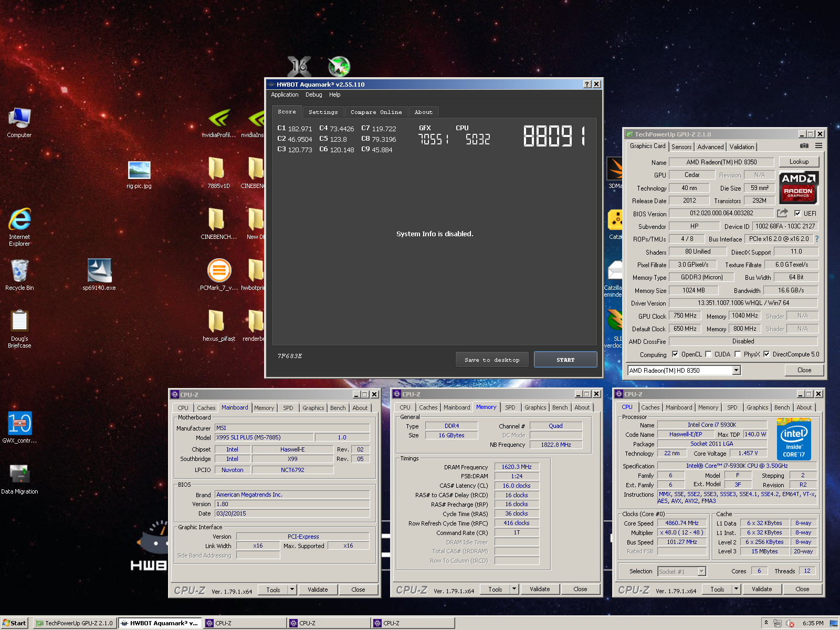Click the Bus Interface question mark icon
The height and width of the screenshot is (630, 840).
pyautogui.click(x=817, y=239)
